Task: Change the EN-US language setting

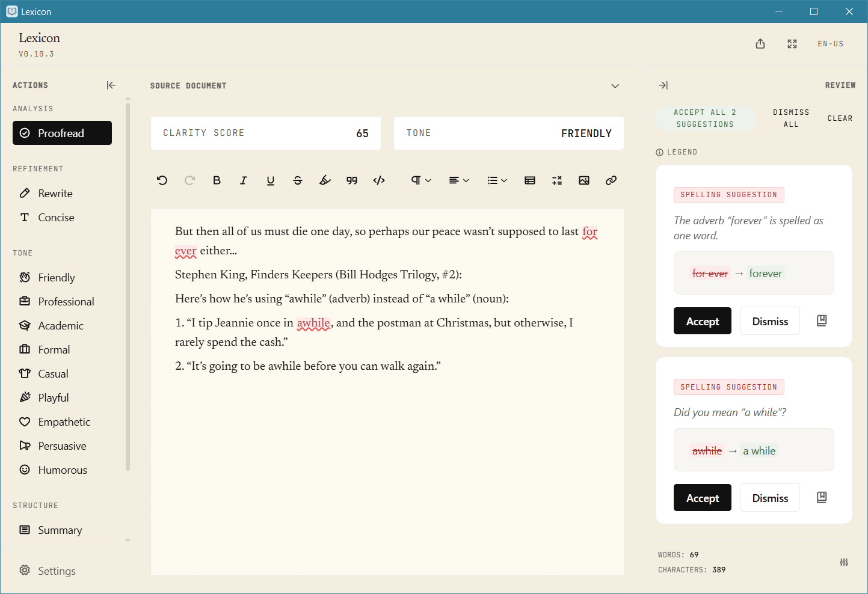Action: [x=831, y=44]
